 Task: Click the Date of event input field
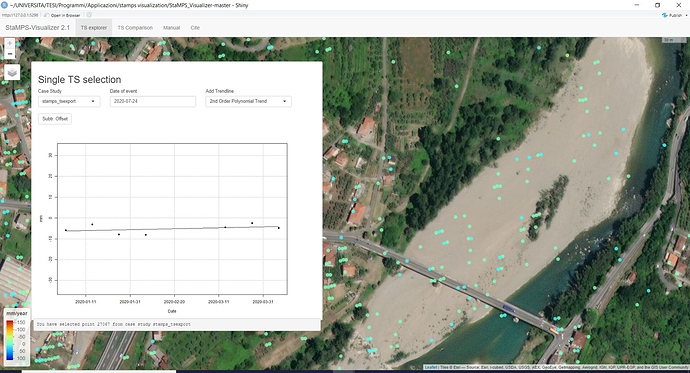[153, 101]
